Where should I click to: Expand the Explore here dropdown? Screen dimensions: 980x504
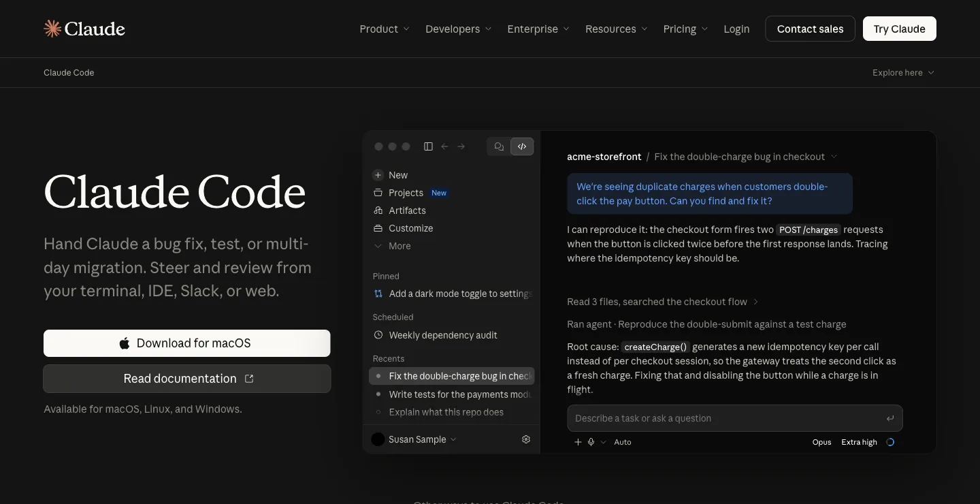903,73
